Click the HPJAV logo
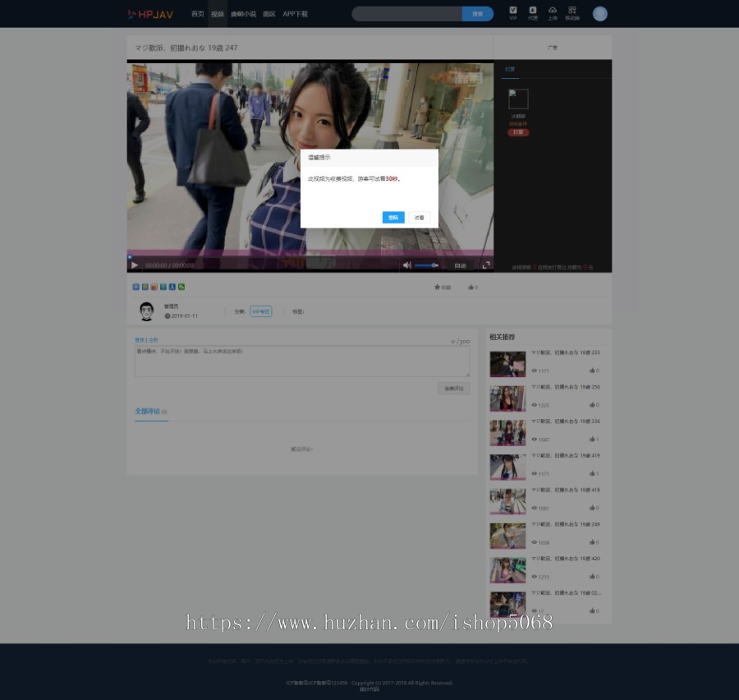This screenshot has height=700, width=739. tap(150, 14)
